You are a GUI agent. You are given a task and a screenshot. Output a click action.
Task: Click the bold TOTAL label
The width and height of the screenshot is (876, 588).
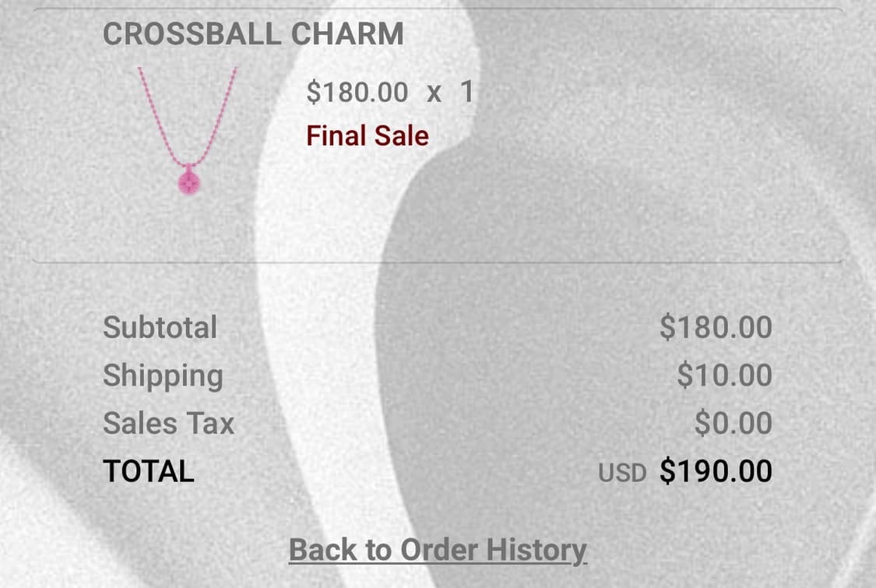148,472
